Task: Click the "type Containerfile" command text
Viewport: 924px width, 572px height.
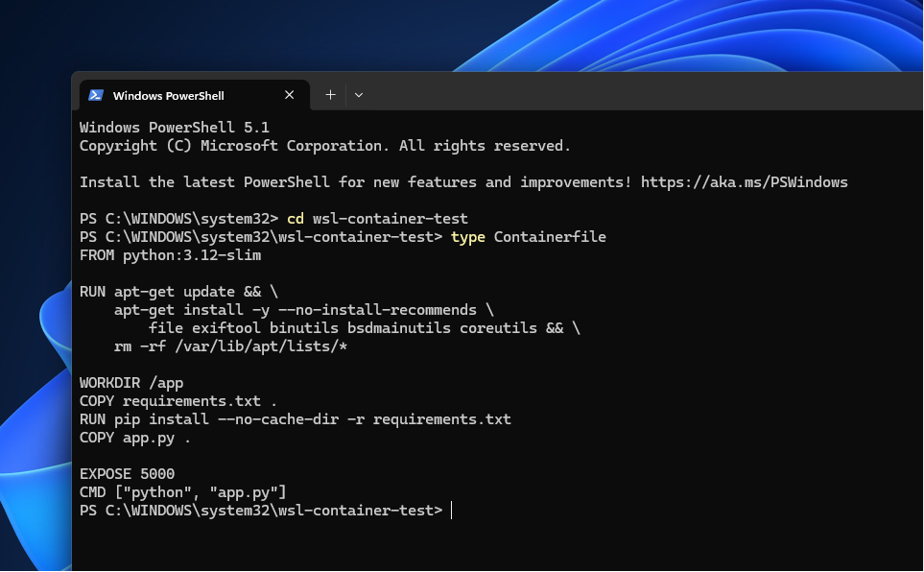Action: pyautogui.click(x=529, y=237)
